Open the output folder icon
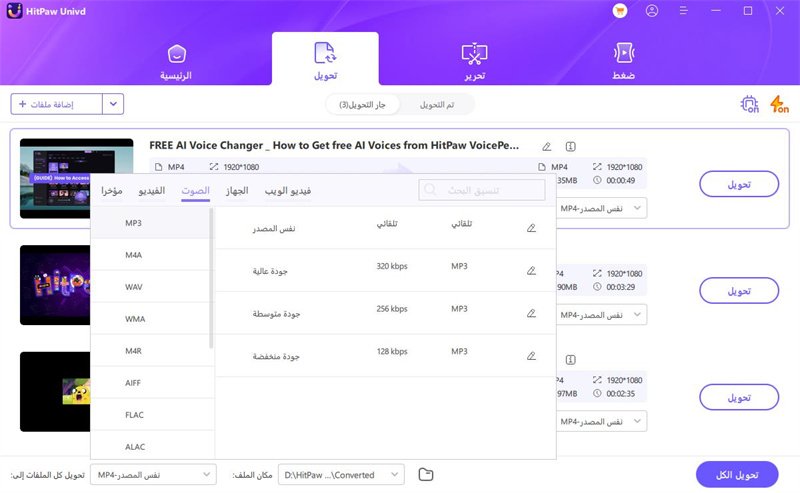This screenshot has width=800, height=493. click(426, 474)
